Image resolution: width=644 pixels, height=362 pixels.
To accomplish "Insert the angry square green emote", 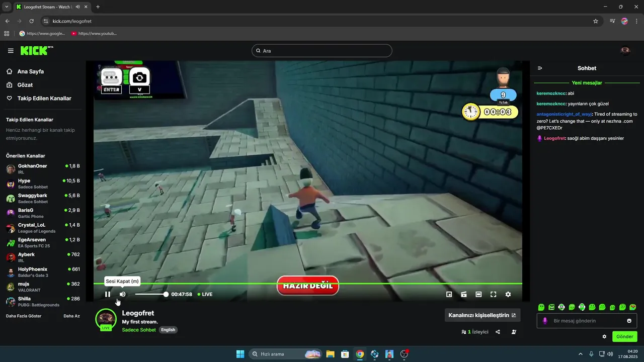I will 551,307.
